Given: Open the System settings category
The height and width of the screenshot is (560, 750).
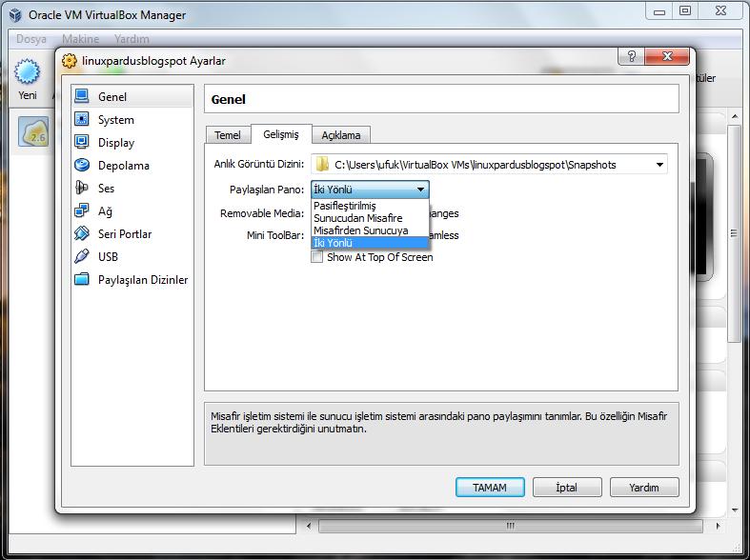Looking at the screenshot, I should tap(132, 119).
